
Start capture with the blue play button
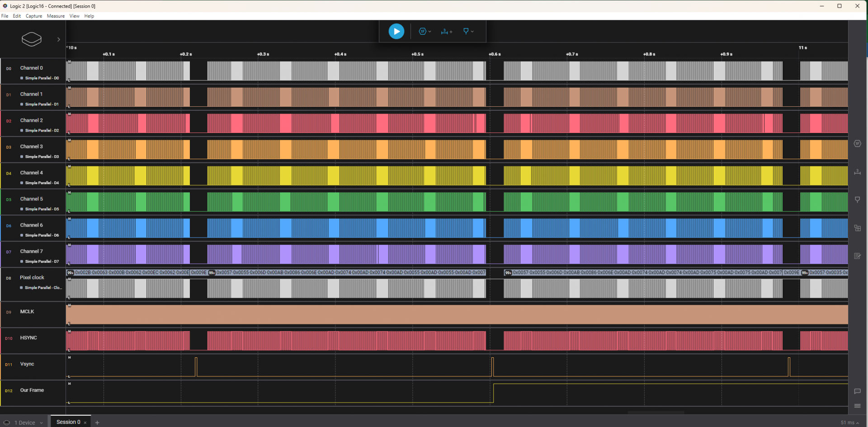point(396,31)
